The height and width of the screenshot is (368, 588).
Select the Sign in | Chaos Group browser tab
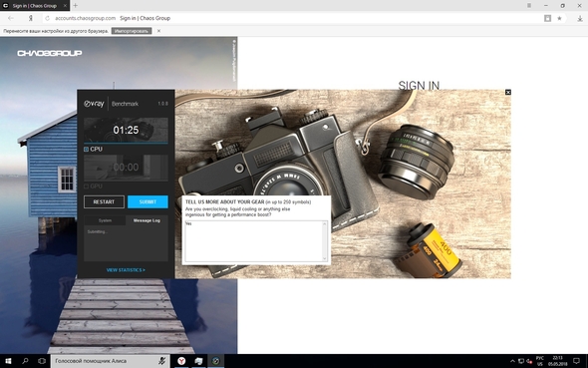pyautogui.click(x=35, y=6)
